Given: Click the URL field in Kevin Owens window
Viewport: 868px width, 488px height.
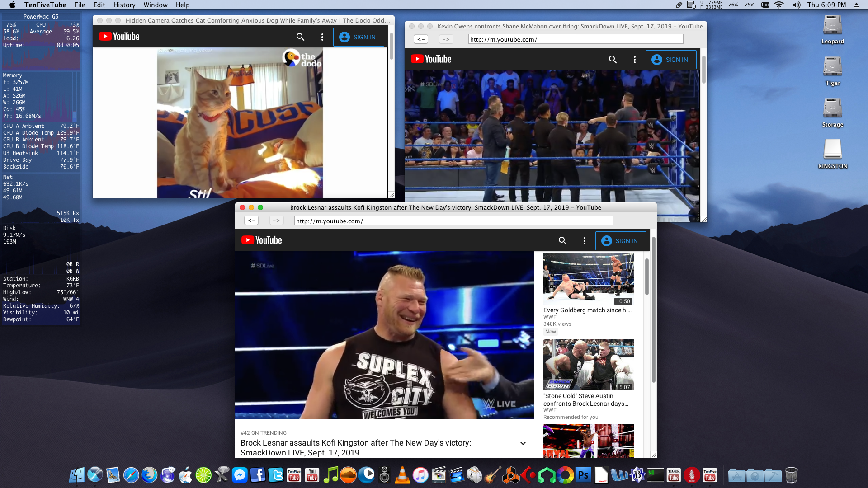Looking at the screenshot, I should [575, 39].
